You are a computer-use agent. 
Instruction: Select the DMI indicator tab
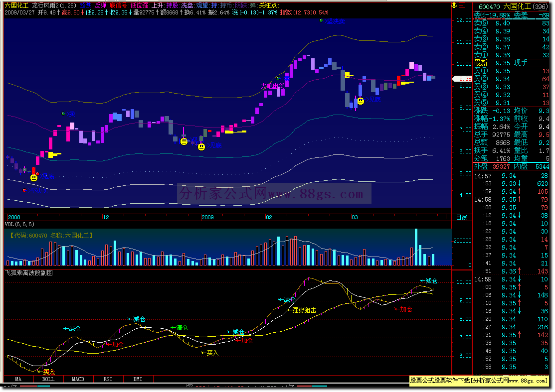pos(138,379)
